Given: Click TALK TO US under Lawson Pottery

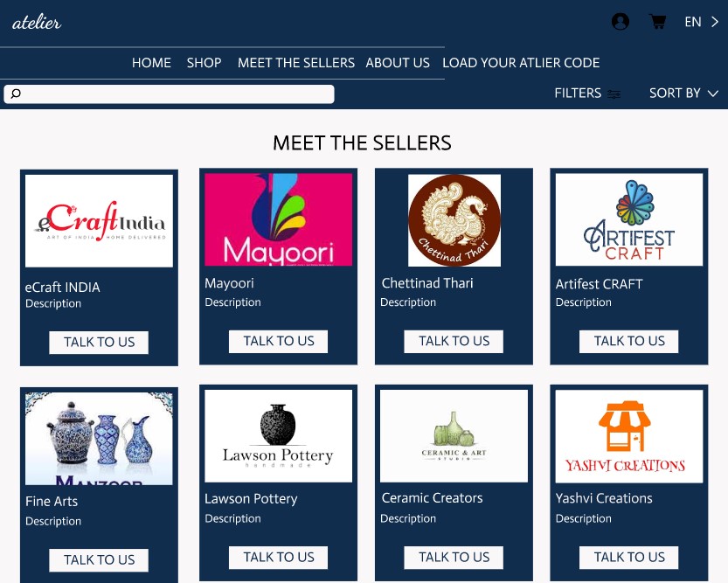Looking at the screenshot, I should 278,558.
